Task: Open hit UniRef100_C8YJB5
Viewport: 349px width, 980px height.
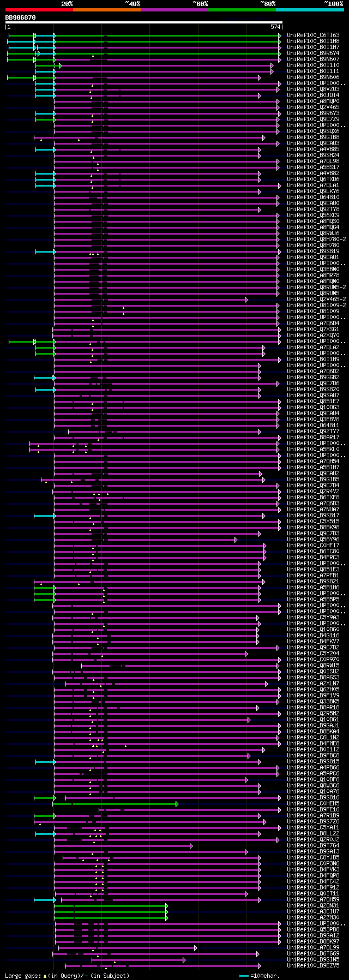Action: point(313,858)
